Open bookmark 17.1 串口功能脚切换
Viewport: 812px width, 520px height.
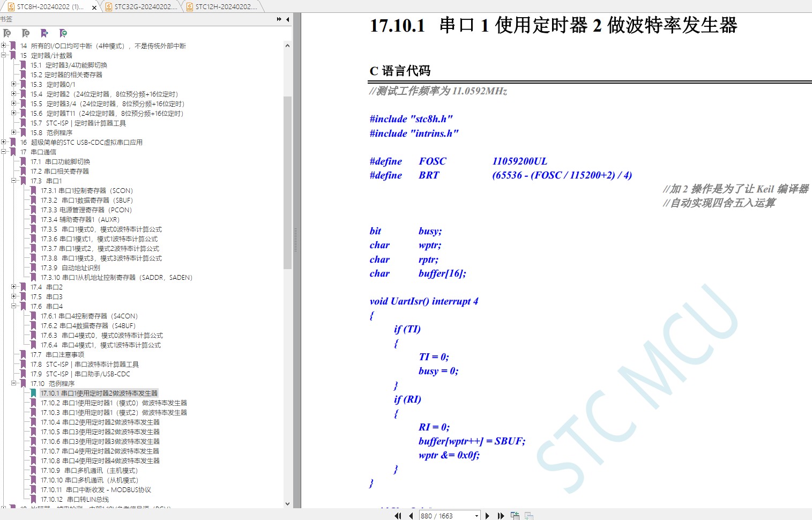[x=60, y=162]
